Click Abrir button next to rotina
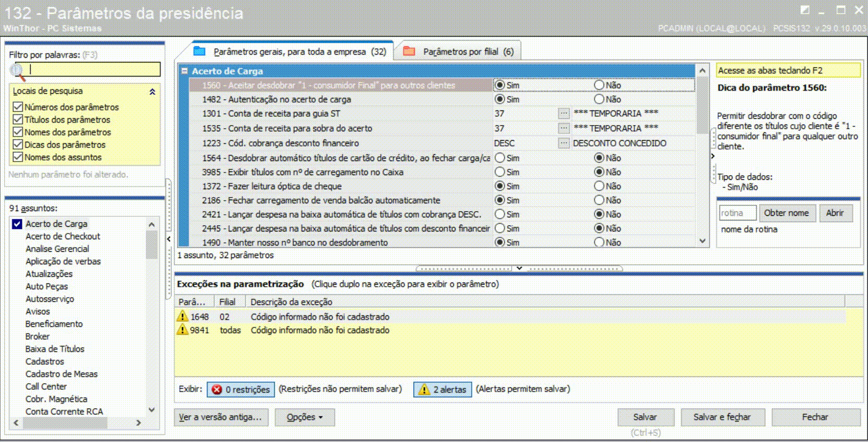Screen dimensions: 868x442 pyautogui.click(x=835, y=213)
